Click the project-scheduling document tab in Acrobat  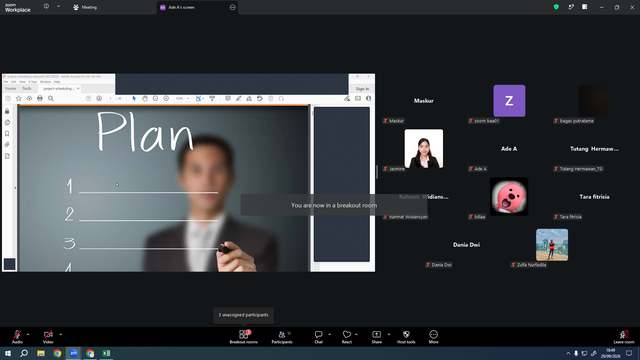[x=59, y=89]
